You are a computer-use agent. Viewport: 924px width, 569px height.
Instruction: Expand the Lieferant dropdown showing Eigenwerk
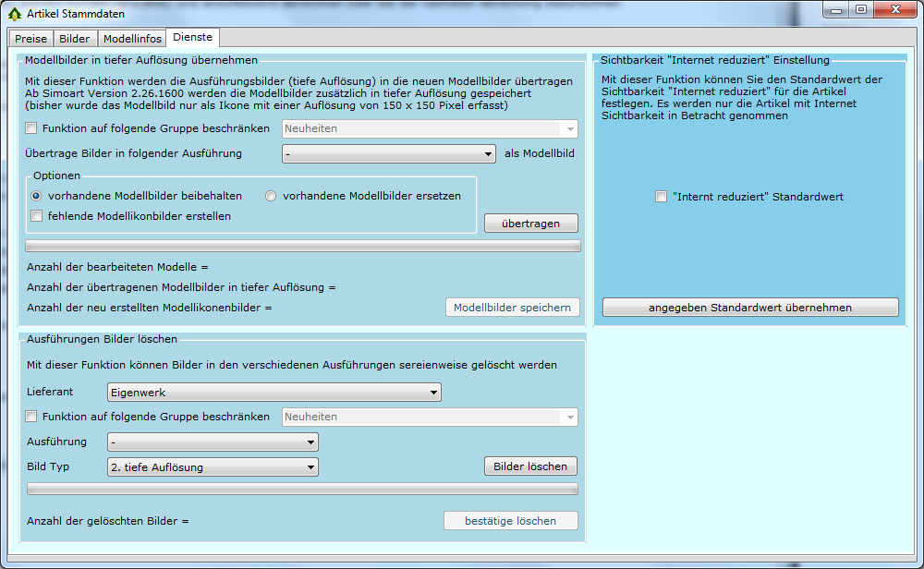coord(274,393)
